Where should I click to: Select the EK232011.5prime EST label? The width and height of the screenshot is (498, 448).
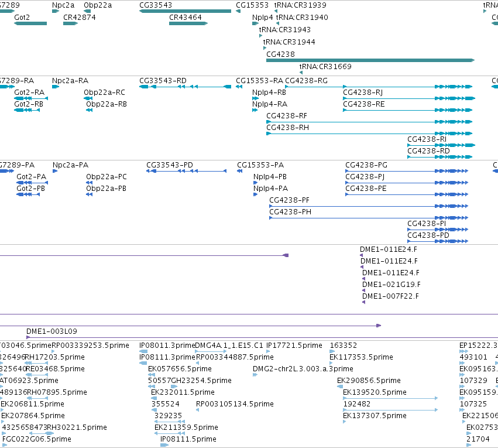[x=183, y=392]
